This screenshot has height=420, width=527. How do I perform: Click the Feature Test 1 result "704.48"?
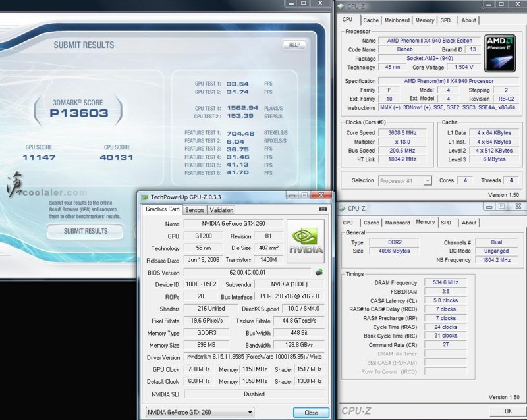(240, 134)
